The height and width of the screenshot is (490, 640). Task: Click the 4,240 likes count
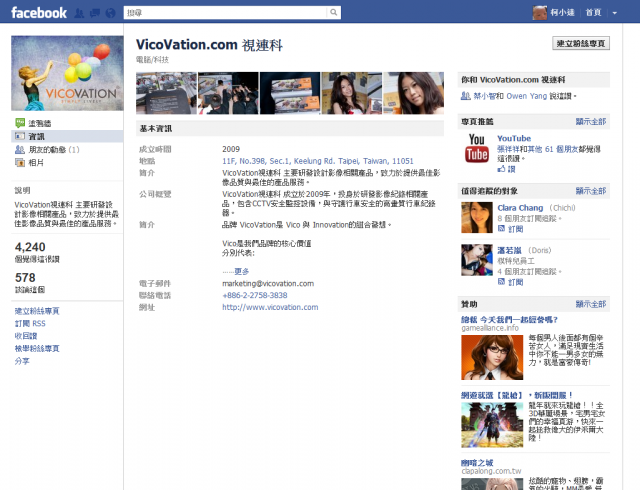point(30,247)
